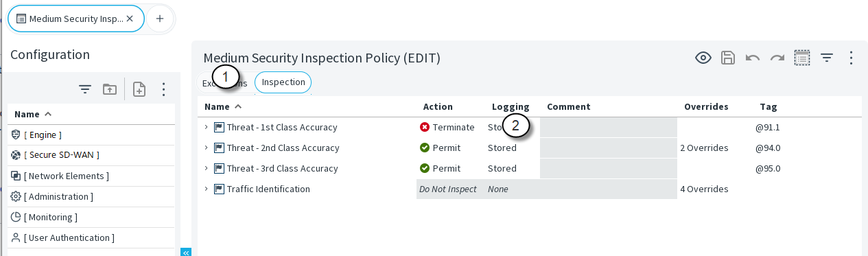Click the new element icon in Configuration
This screenshot has width=868, height=256.
139,89
